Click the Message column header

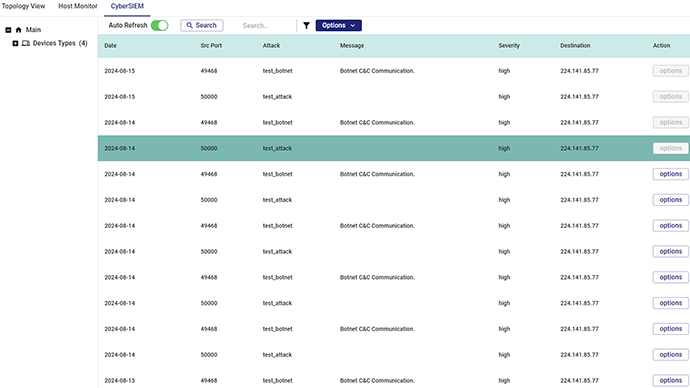pyautogui.click(x=352, y=45)
